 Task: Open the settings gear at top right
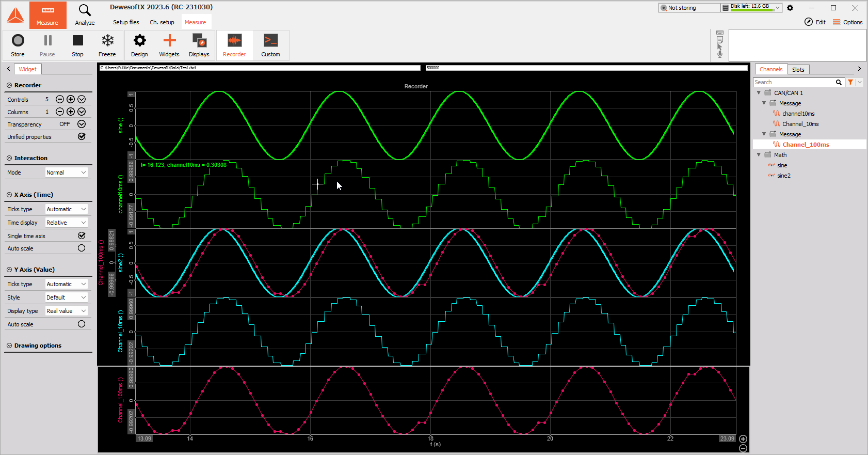point(790,8)
